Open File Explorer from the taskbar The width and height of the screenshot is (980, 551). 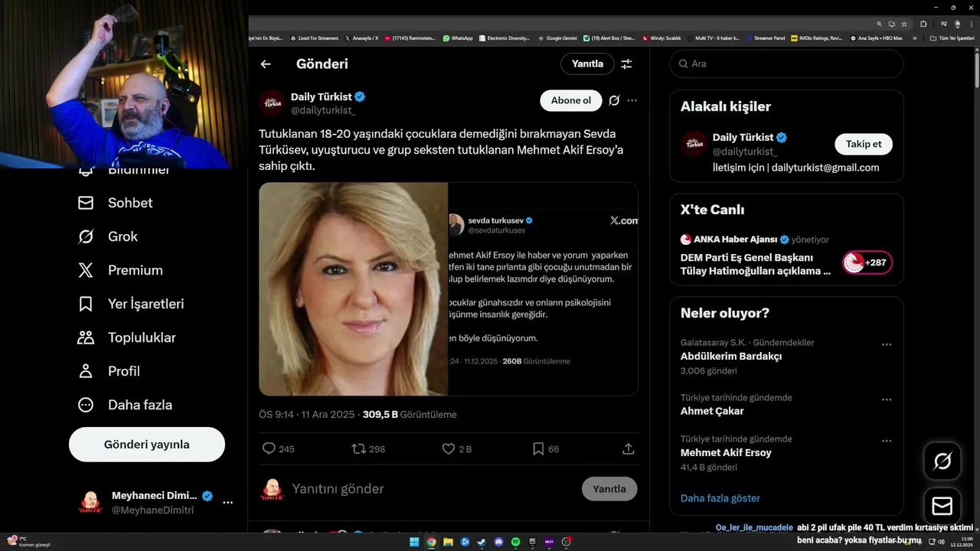click(448, 542)
